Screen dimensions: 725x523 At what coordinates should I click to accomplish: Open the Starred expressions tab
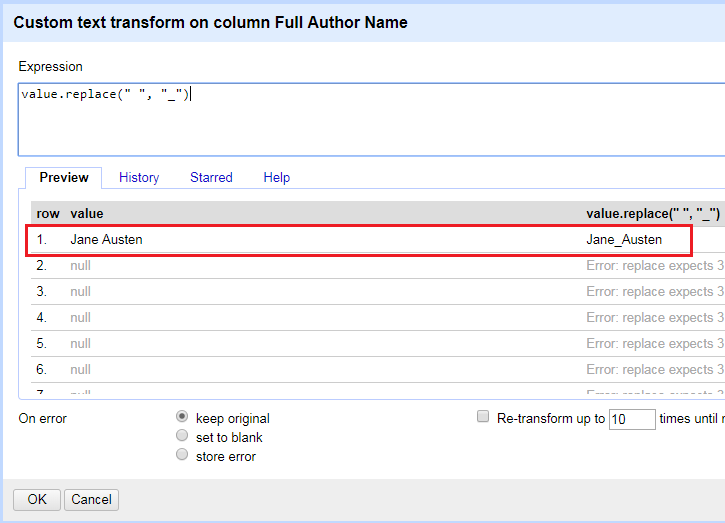pyautogui.click(x=211, y=178)
